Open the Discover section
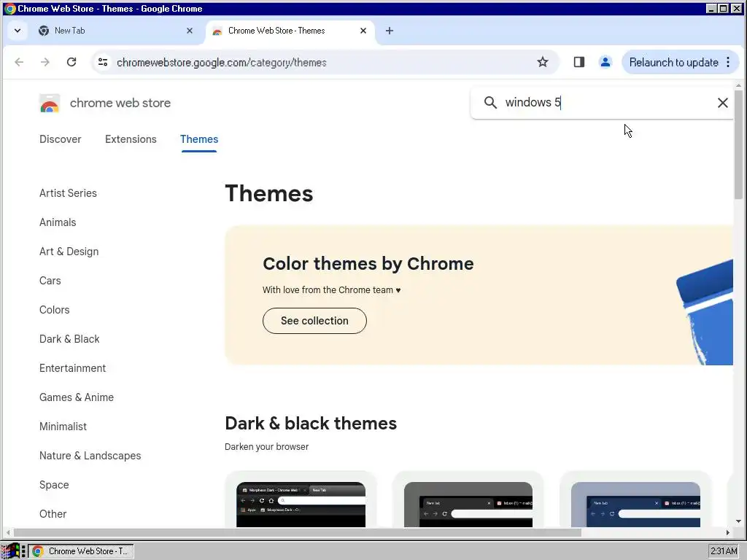Viewport: 747px width, 560px height. tap(60, 139)
